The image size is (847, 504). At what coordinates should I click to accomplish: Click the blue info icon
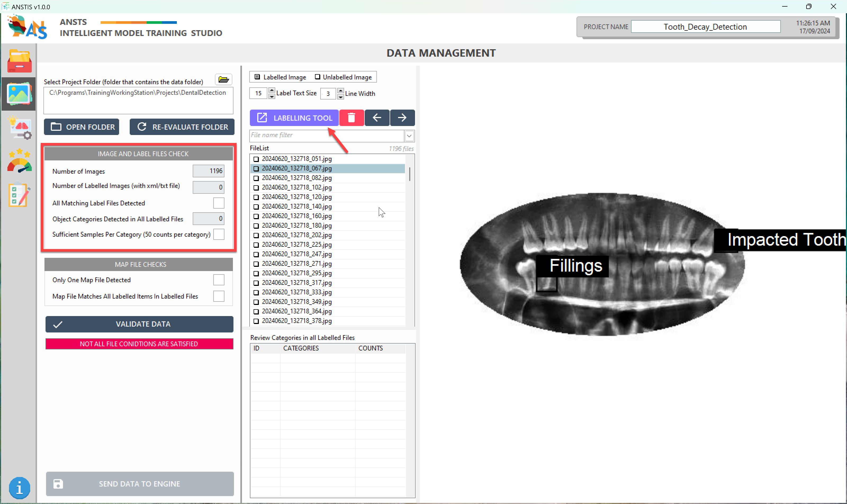(19, 488)
